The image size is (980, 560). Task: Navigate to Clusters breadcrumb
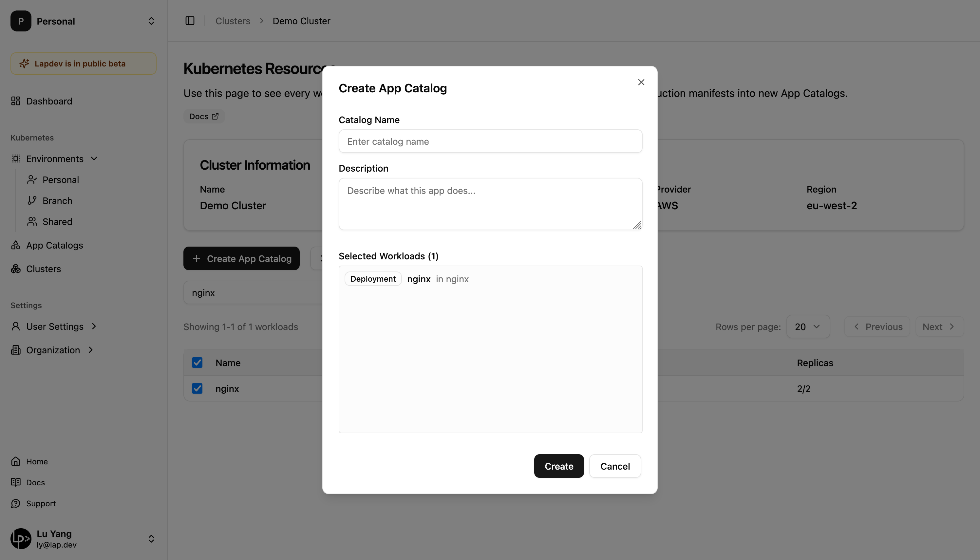(233, 21)
